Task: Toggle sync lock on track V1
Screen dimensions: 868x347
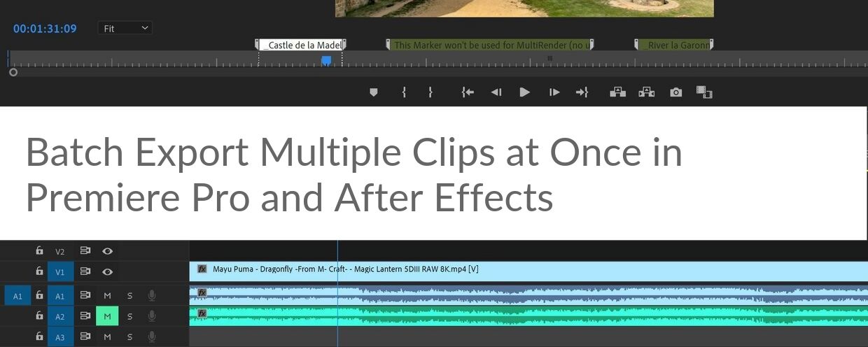Action: click(x=85, y=271)
